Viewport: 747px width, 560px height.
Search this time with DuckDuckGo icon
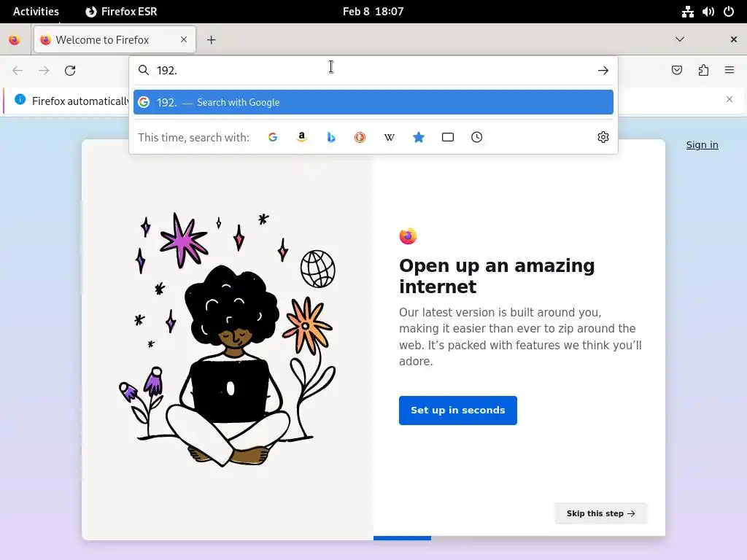pos(360,137)
